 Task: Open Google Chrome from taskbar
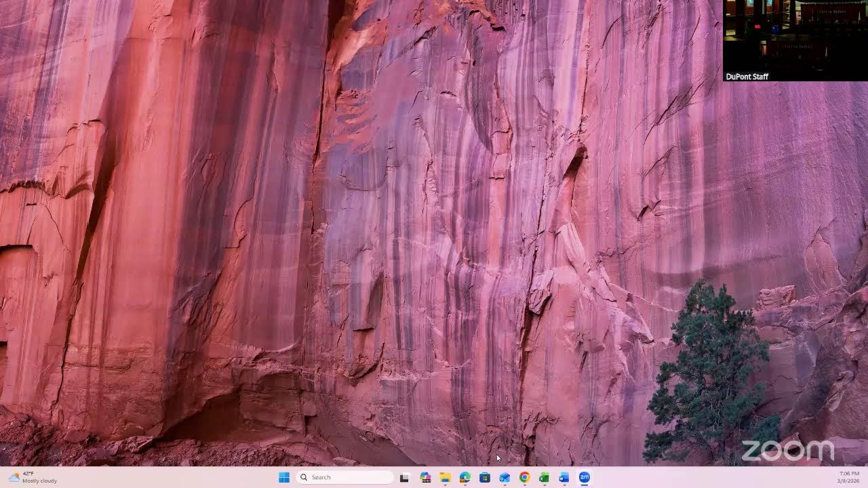524,477
